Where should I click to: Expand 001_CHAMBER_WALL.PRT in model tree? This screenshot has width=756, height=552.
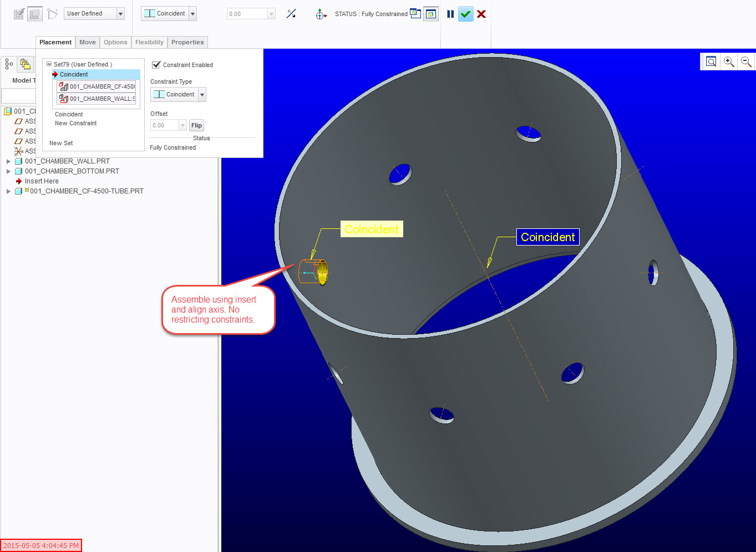(x=8, y=161)
